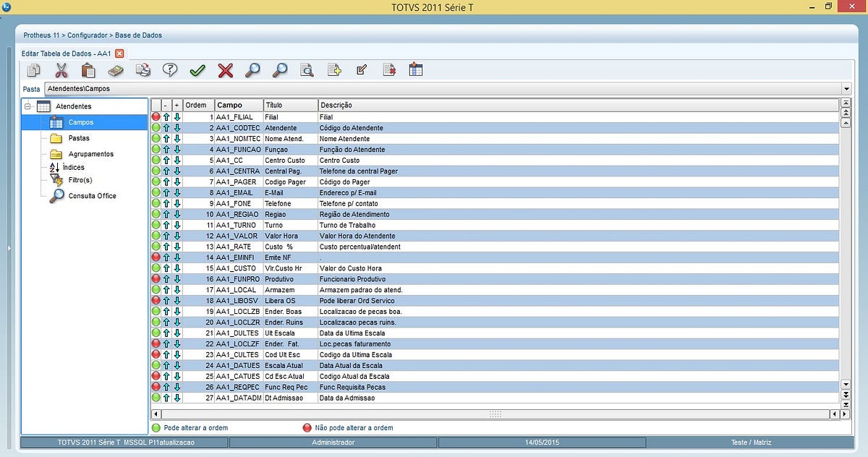This screenshot has height=457, width=868.
Task: Click green status dot on AA1_VALOR row
Action: pyautogui.click(x=156, y=236)
